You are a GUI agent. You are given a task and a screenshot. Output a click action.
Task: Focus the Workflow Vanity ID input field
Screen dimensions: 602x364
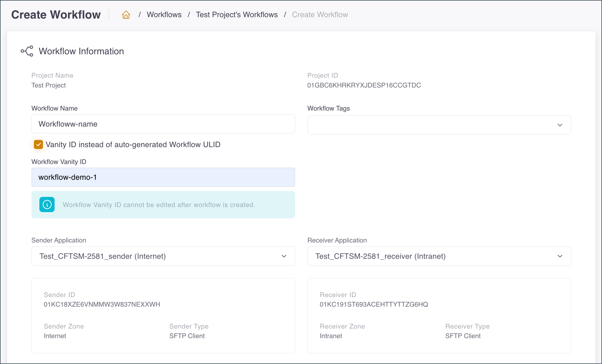pos(163,177)
